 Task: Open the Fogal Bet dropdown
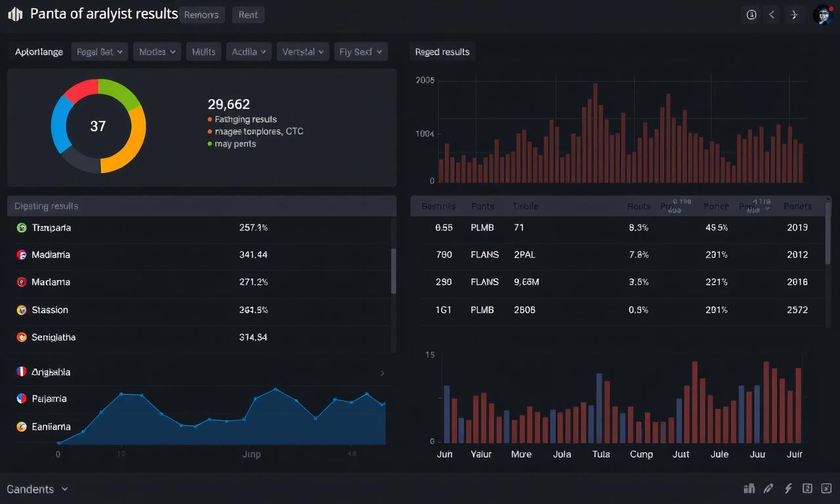[x=99, y=52]
